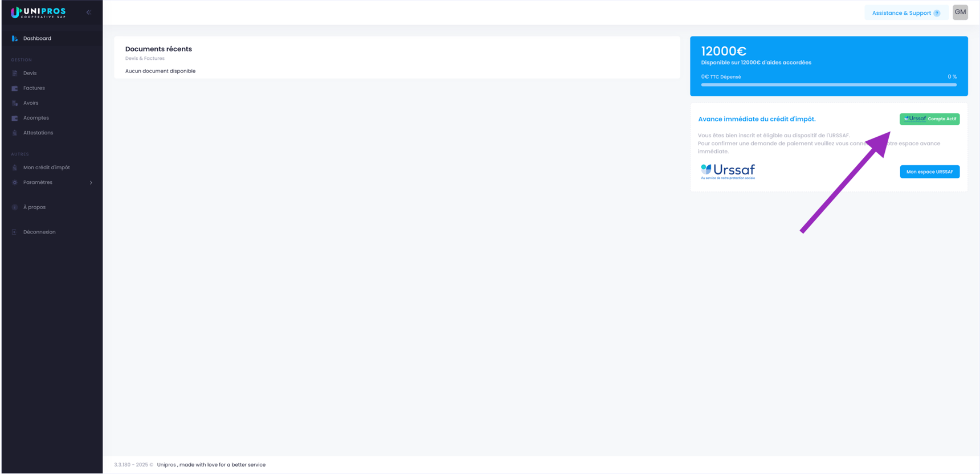980x474 pixels.
Task: Click the Déconnexion logout icon
Action: (x=15, y=232)
